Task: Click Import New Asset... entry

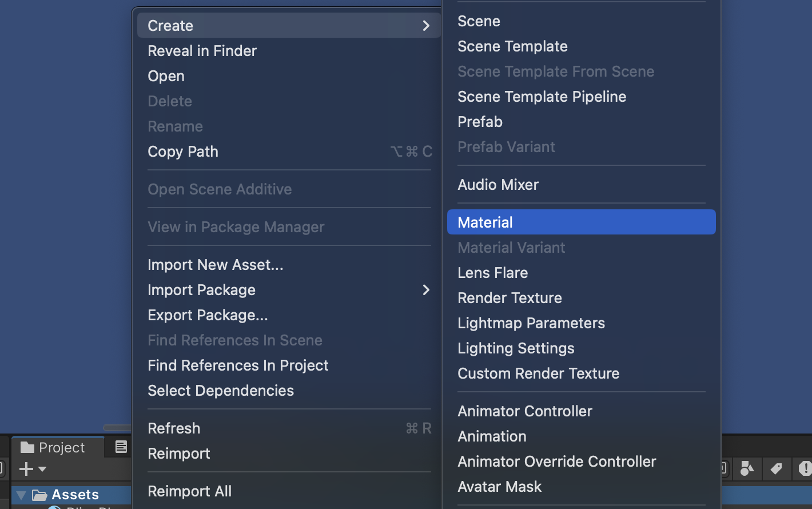Action: coord(216,265)
